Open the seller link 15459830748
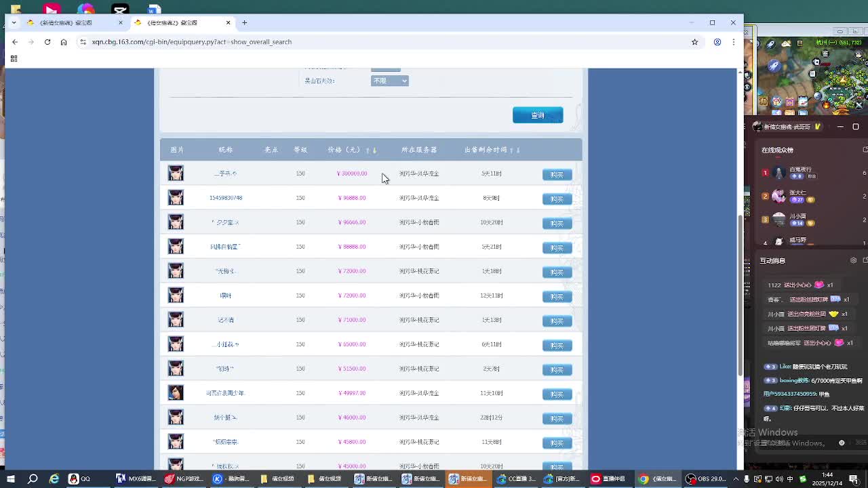Screen dimensions: 868x488 [x=226, y=198]
